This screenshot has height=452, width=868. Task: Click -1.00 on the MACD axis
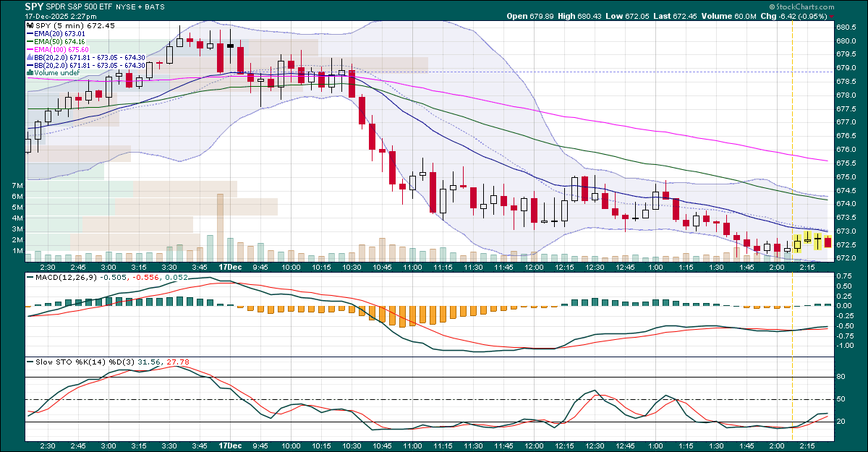(846, 345)
